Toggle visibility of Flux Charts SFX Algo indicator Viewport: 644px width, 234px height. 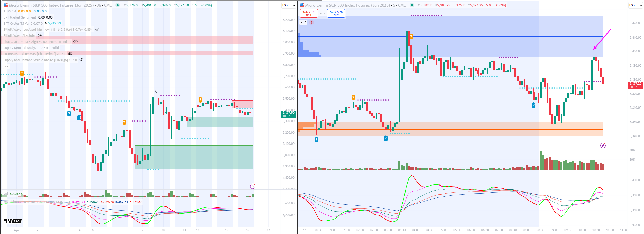click(76, 42)
